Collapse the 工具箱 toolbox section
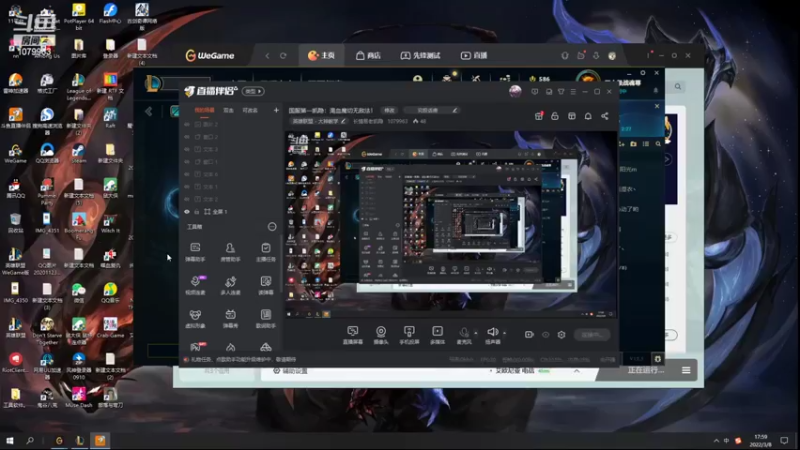Viewport: 800px width, 450px height. [272, 227]
